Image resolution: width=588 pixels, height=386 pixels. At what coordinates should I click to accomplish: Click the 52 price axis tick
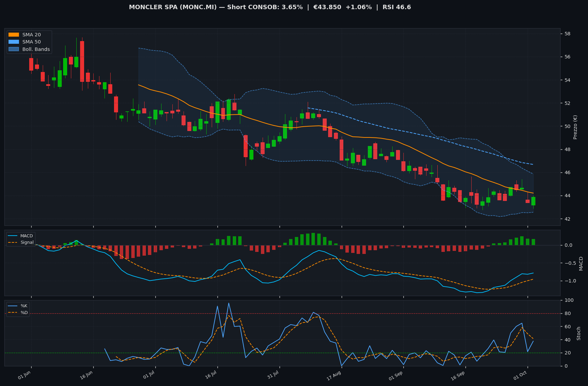pos(567,103)
